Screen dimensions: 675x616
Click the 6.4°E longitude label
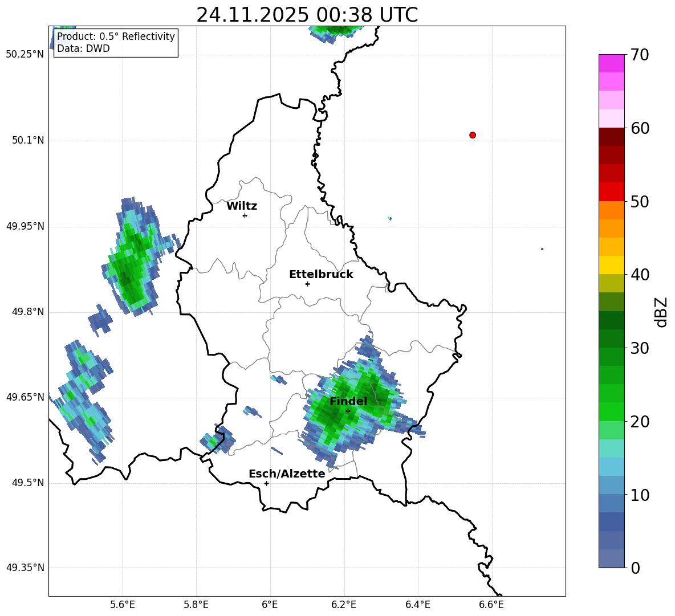tap(417, 605)
